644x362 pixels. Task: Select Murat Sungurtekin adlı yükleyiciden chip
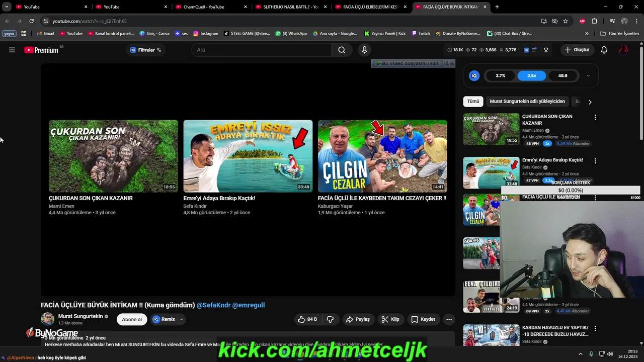point(527,101)
